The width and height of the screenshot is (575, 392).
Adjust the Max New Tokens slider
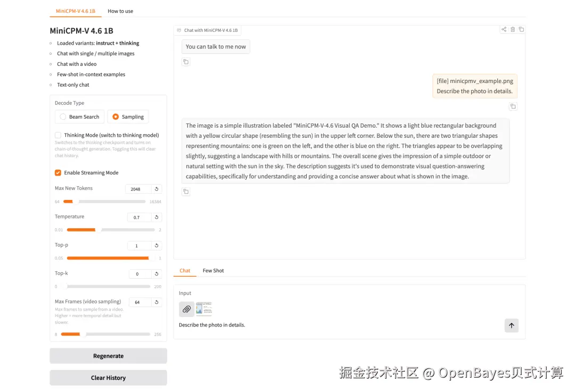click(x=104, y=202)
